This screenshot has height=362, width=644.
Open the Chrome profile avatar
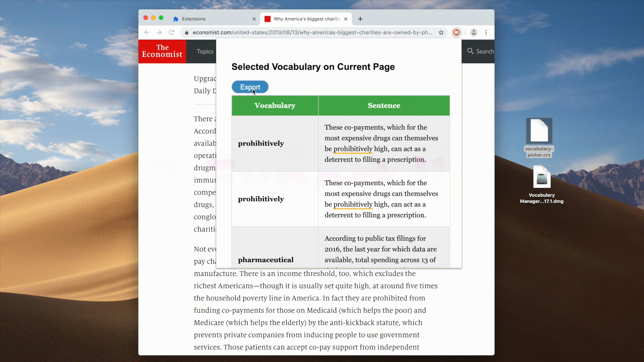(x=474, y=33)
